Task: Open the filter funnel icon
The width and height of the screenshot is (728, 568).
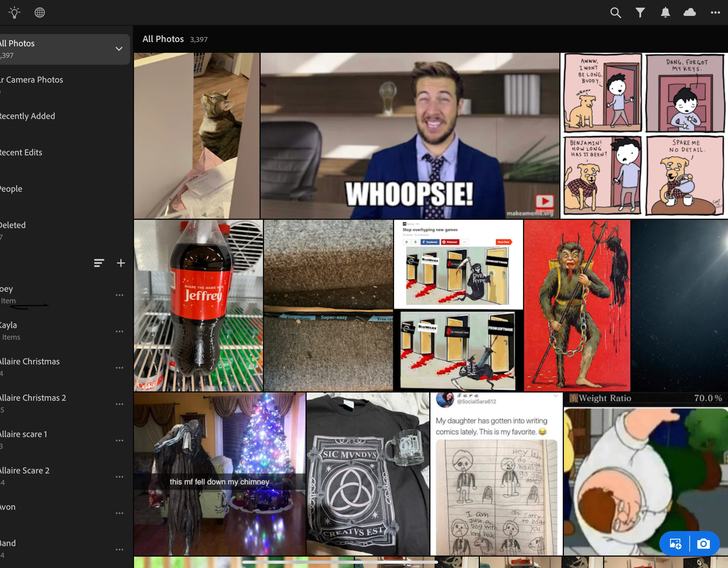Action: [x=640, y=13]
